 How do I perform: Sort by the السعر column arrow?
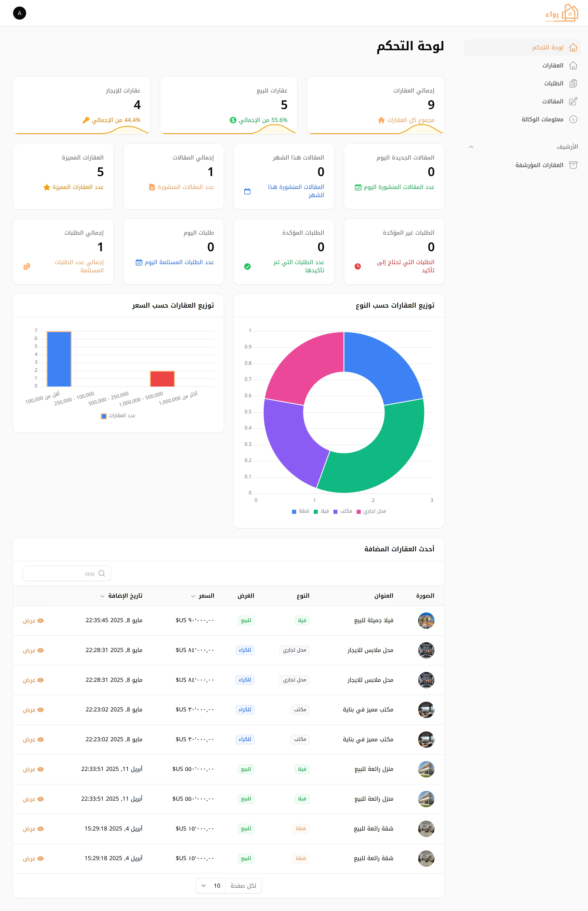tap(193, 596)
